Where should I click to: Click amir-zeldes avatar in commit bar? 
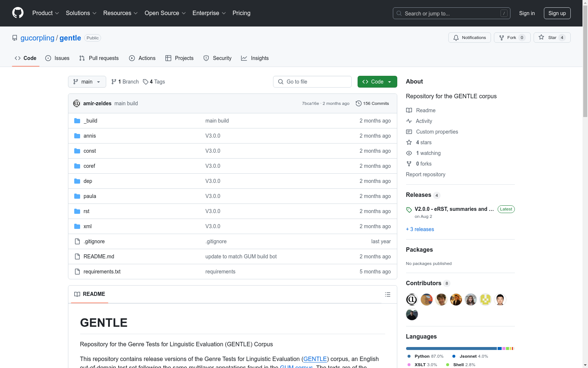point(76,103)
